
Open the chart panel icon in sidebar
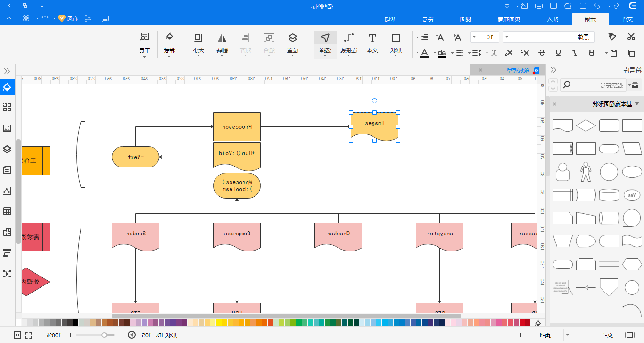(x=7, y=191)
